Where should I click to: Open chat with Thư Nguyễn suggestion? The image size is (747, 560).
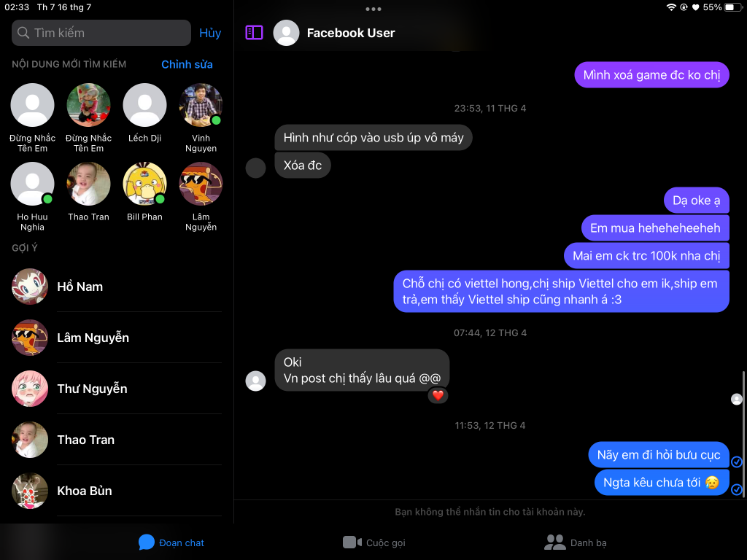click(117, 389)
